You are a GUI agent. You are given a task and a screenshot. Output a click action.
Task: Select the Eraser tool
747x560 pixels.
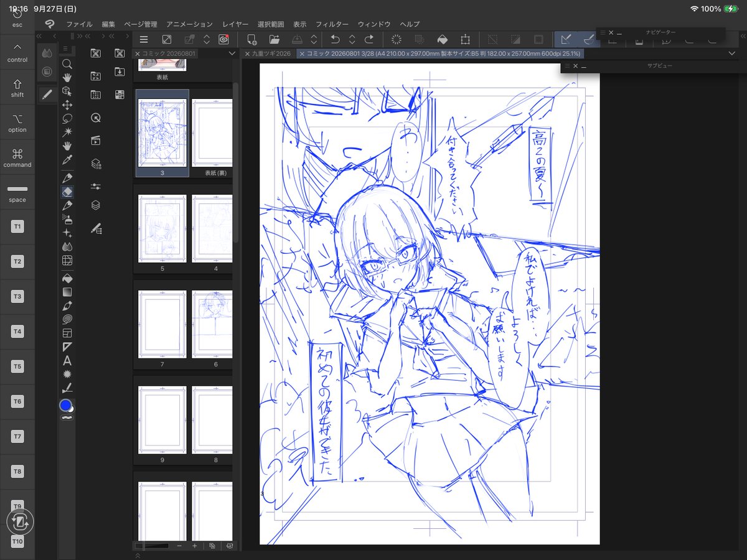click(67, 192)
